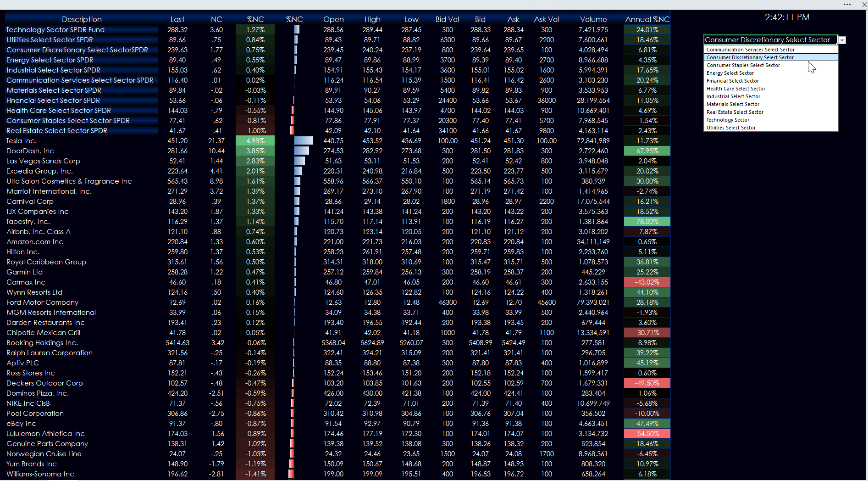
Task: Click the Description column header
Action: [x=82, y=19]
